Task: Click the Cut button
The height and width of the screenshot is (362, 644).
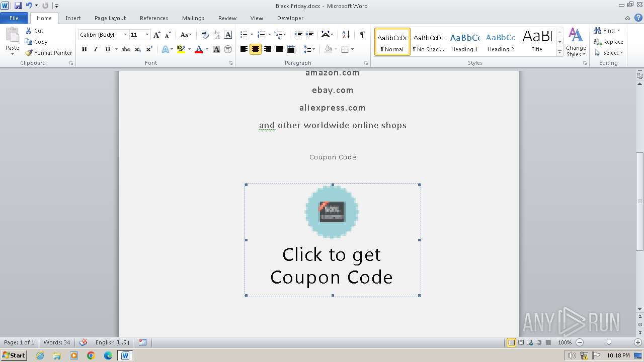Action: (x=35, y=31)
